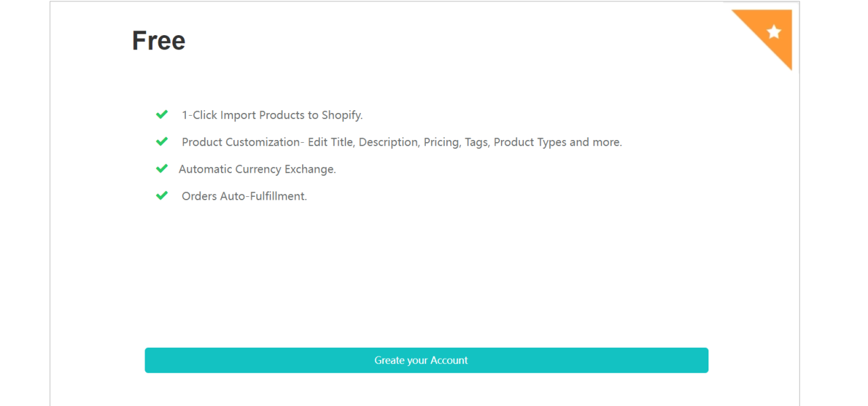The height and width of the screenshot is (406, 868).
Task: Click the green checkmark beside Product Customization
Action: (162, 142)
